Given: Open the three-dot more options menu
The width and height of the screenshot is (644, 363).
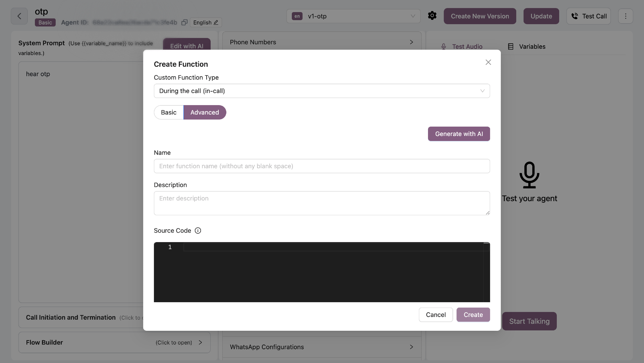Looking at the screenshot, I should pyautogui.click(x=625, y=16).
